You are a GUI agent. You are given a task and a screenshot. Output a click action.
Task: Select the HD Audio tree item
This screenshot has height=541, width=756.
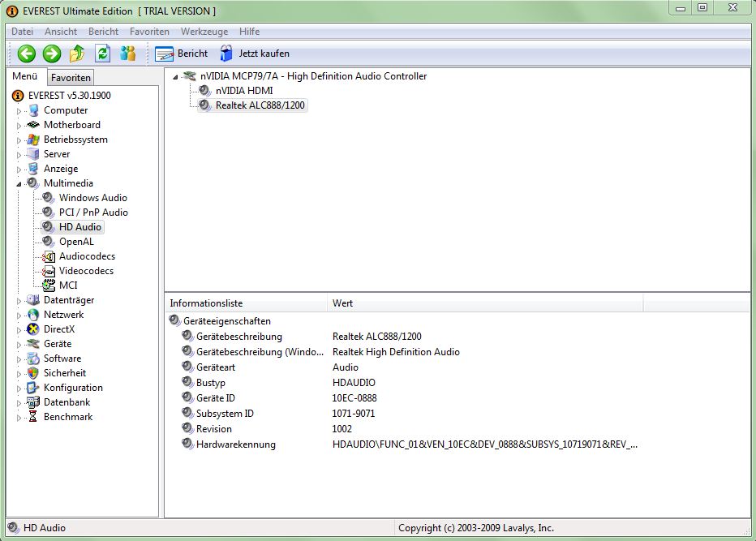pyautogui.click(x=80, y=226)
